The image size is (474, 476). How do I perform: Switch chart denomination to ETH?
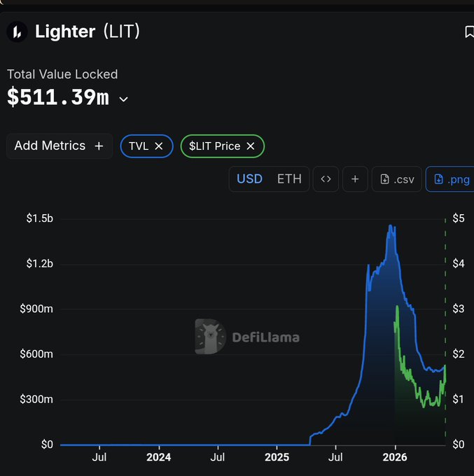(x=289, y=179)
